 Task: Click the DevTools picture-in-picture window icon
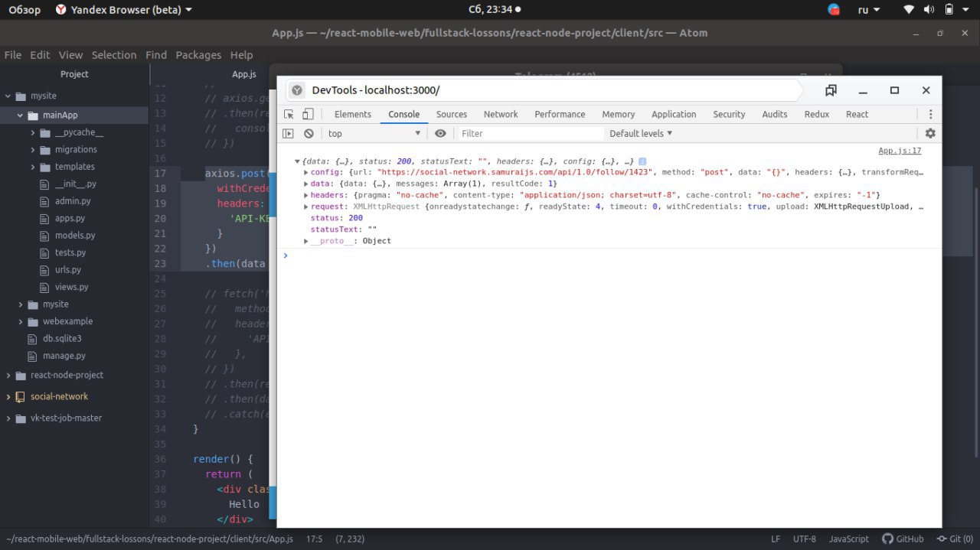click(x=831, y=90)
